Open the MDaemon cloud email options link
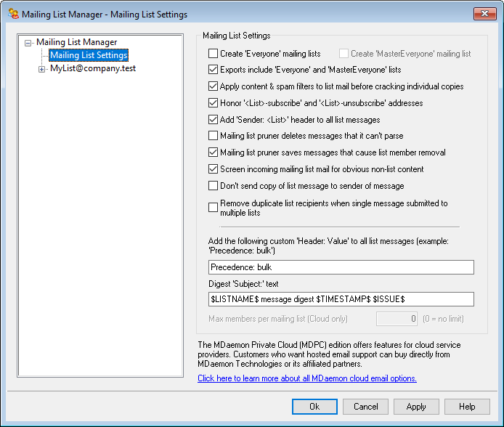Image resolution: width=504 pixels, height=427 pixels. pos(307,378)
